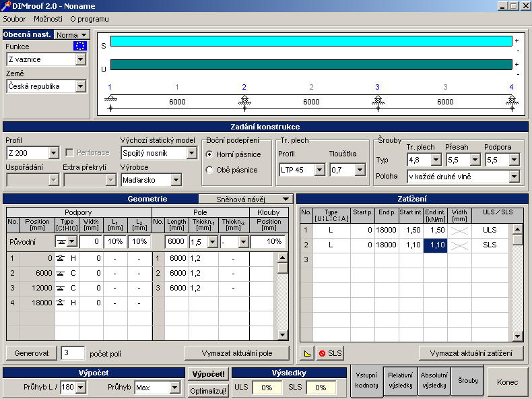Click the support type icon in row 3 (position 12000)
This screenshot has width=532, height=399.
(61, 288)
